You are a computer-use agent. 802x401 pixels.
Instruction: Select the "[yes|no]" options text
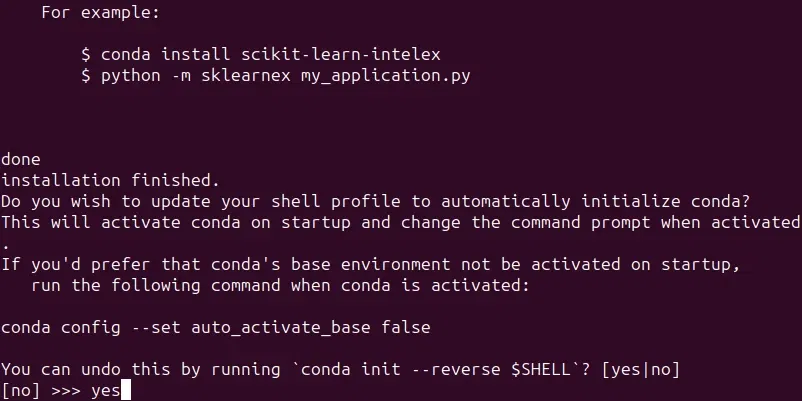641,369
